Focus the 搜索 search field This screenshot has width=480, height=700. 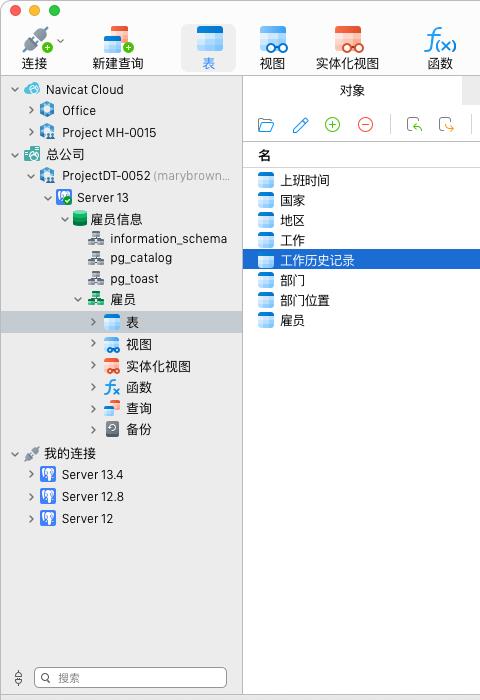(x=130, y=678)
